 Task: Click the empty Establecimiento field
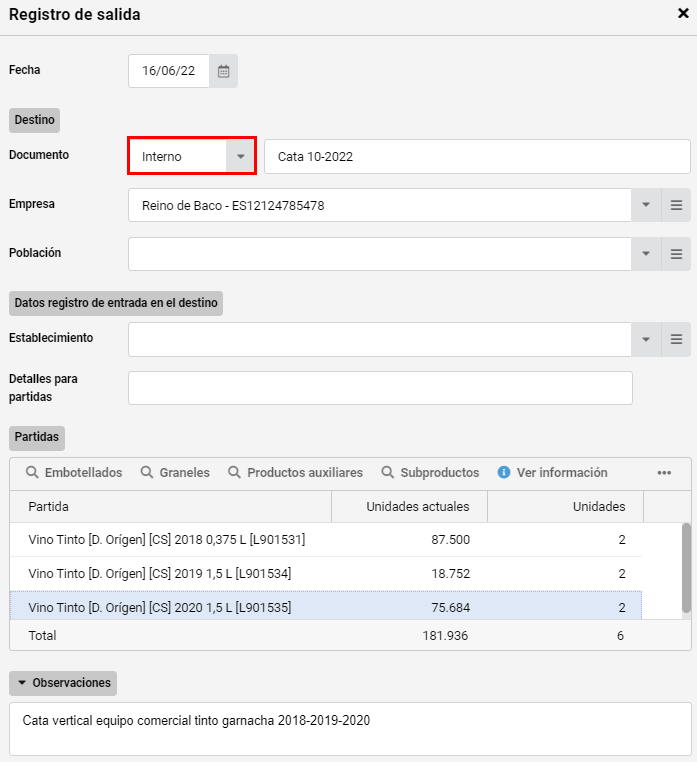380,339
